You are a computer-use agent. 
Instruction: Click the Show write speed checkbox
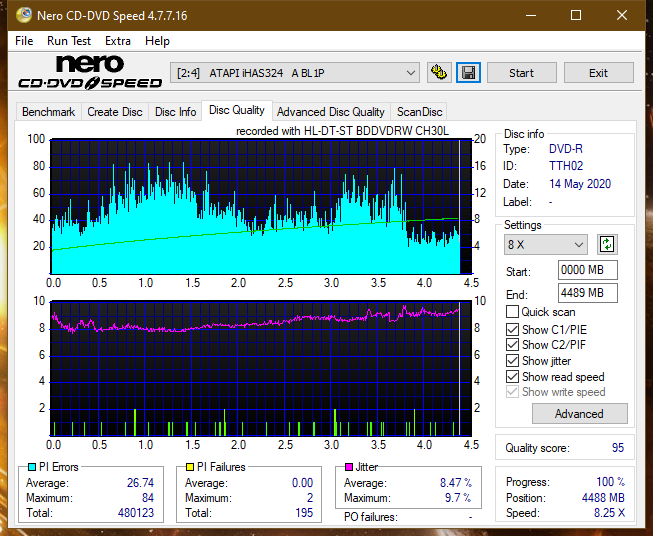tap(512, 392)
